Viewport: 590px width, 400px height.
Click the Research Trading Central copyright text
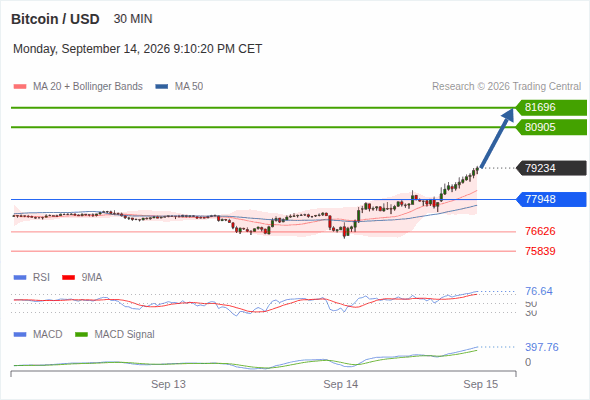(x=506, y=87)
